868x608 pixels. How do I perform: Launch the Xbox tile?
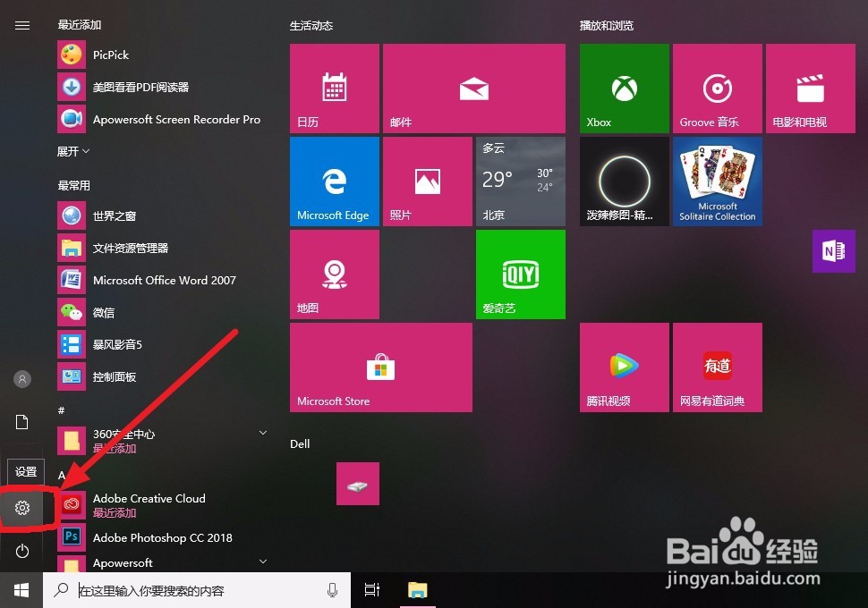tap(625, 89)
